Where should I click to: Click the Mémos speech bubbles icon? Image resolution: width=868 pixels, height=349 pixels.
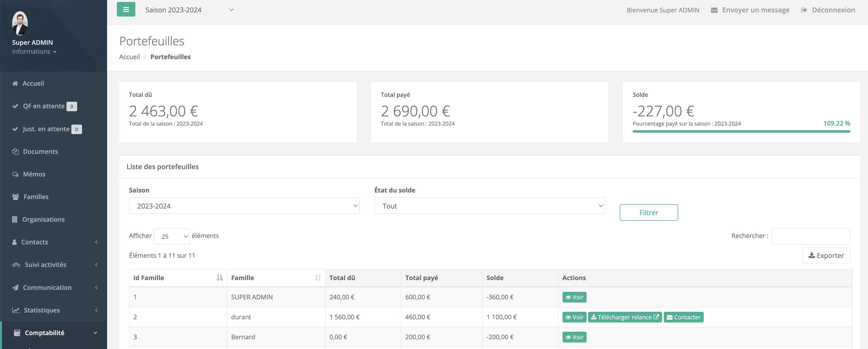point(15,174)
